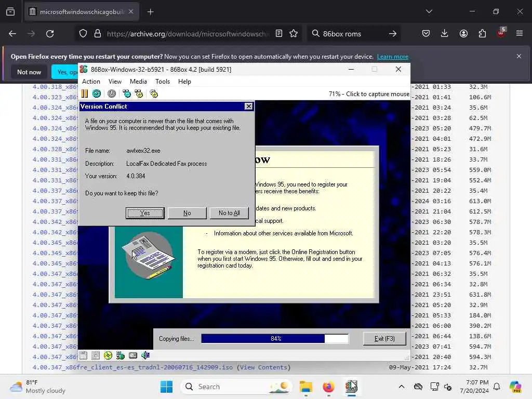Click red extension icon with badge 5
532x399 pixels.
tap(501, 33)
